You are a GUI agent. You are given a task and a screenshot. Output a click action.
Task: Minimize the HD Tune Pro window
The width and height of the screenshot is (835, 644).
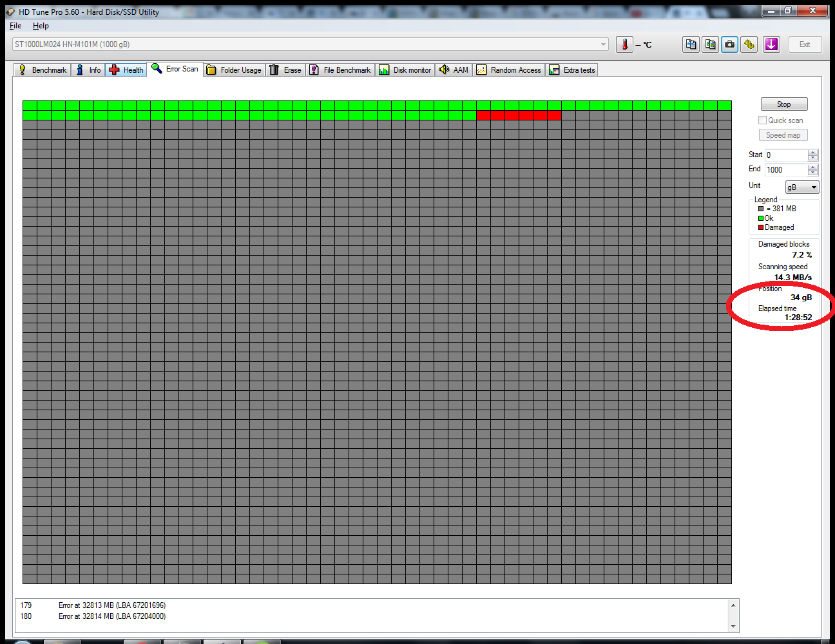(x=771, y=10)
